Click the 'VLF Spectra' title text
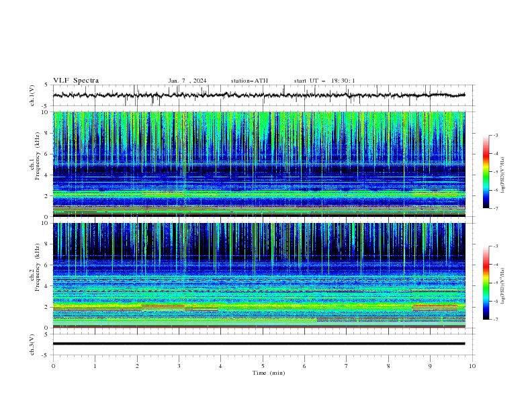This screenshot has height=411, width=532. click(x=76, y=81)
